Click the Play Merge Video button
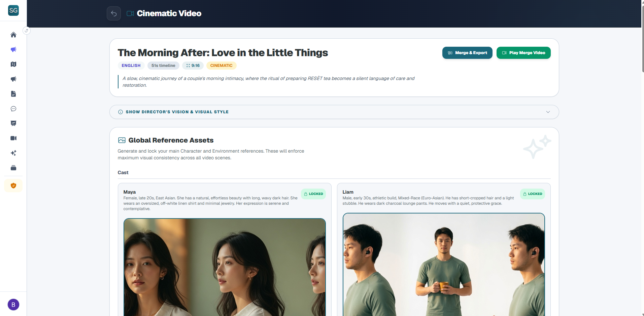Image resolution: width=644 pixels, height=316 pixels. [x=523, y=53]
